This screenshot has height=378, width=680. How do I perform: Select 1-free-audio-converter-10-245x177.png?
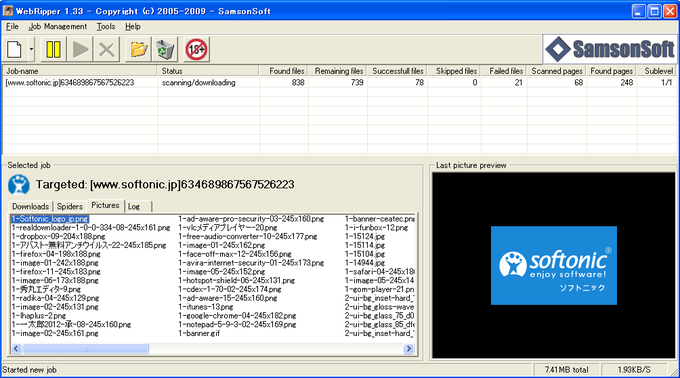[x=248, y=237]
